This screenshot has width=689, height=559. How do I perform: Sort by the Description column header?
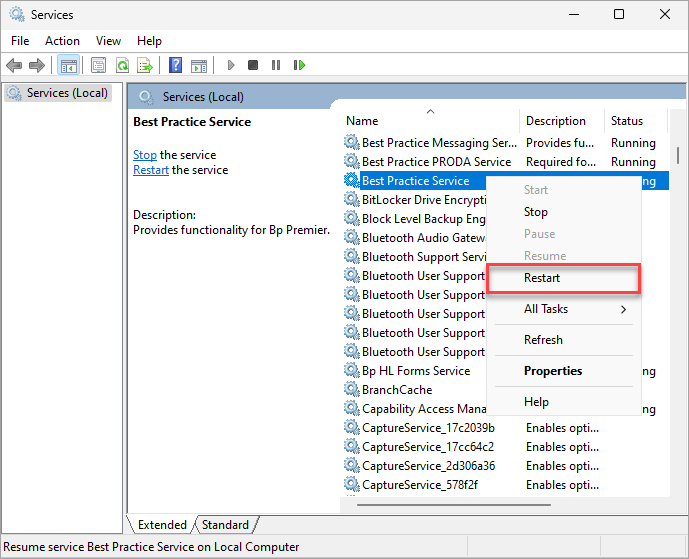562,120
